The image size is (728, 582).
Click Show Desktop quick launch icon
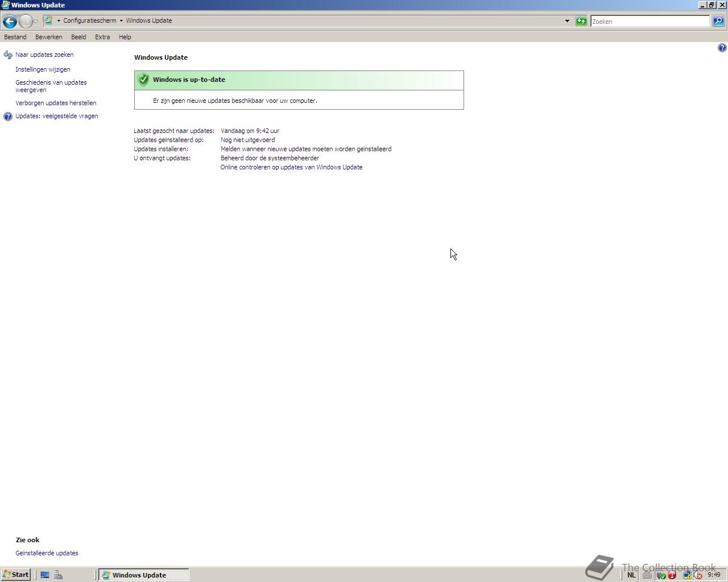pos(45,575)
